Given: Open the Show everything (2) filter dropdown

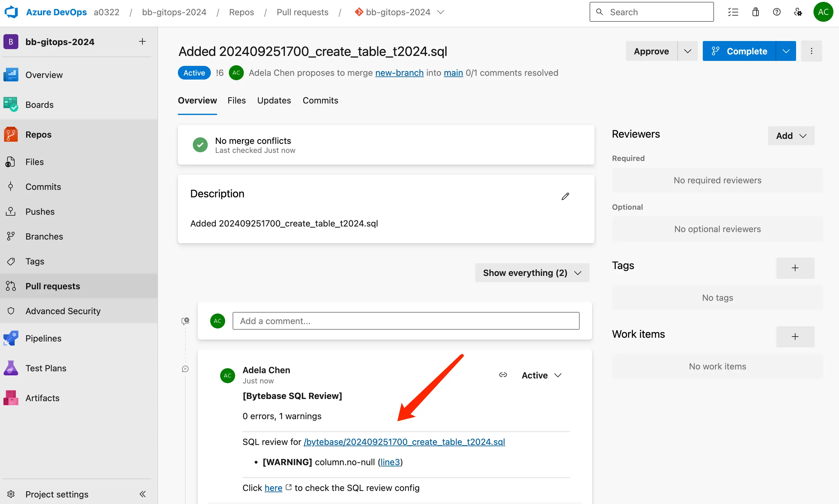Looking at the screenshot, I should (532, 273).
